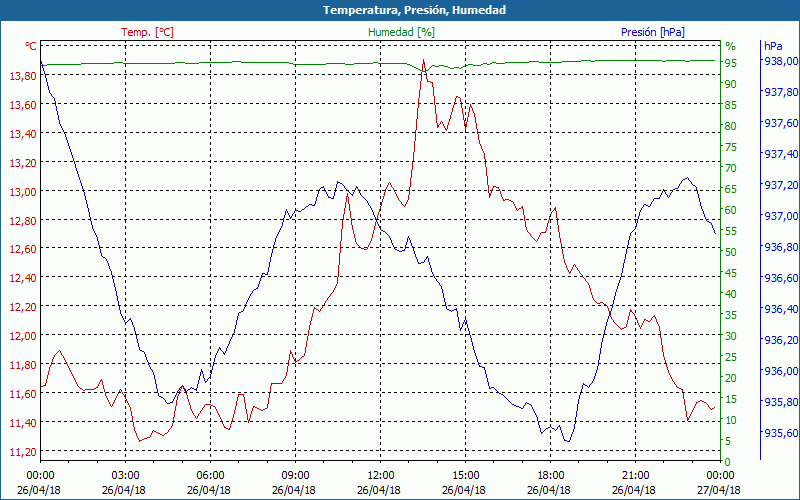
Task: Click the 21:00 time axis label
Action: coord(636,474)
